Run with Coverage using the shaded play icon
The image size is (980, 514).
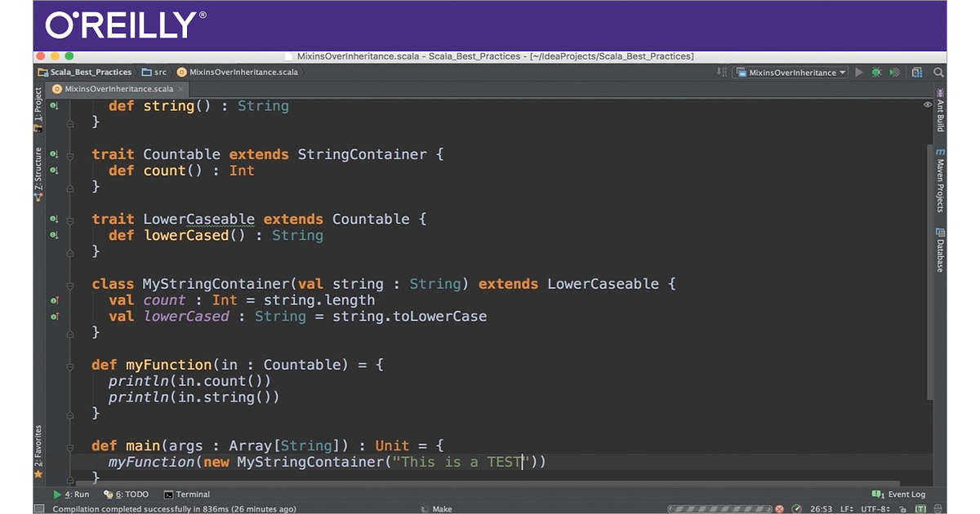(893, 72)
